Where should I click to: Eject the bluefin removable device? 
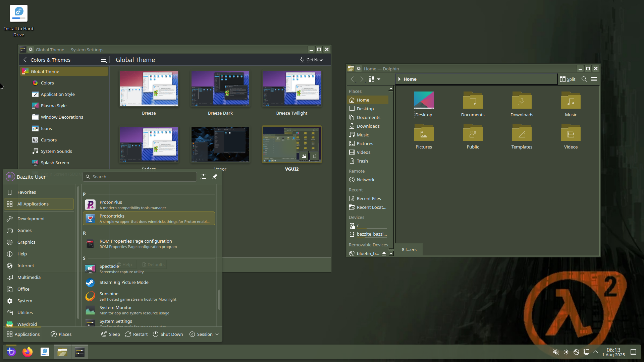pos(384,253)
